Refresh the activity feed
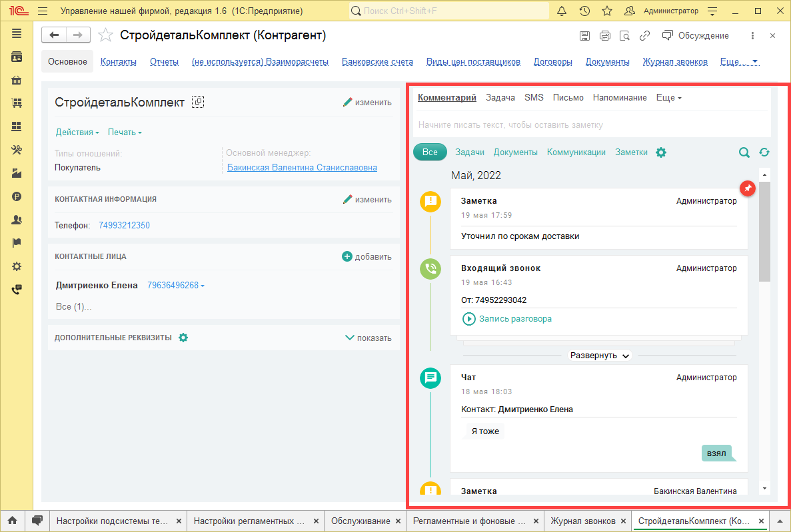This screenshot has height=532, width=791. pos(764,152)
